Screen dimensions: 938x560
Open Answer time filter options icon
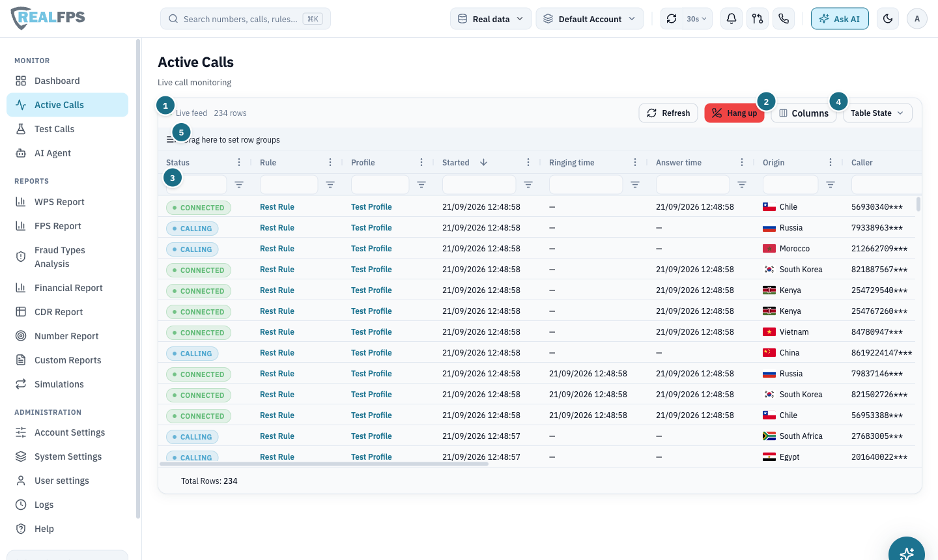tap(742, 185)
